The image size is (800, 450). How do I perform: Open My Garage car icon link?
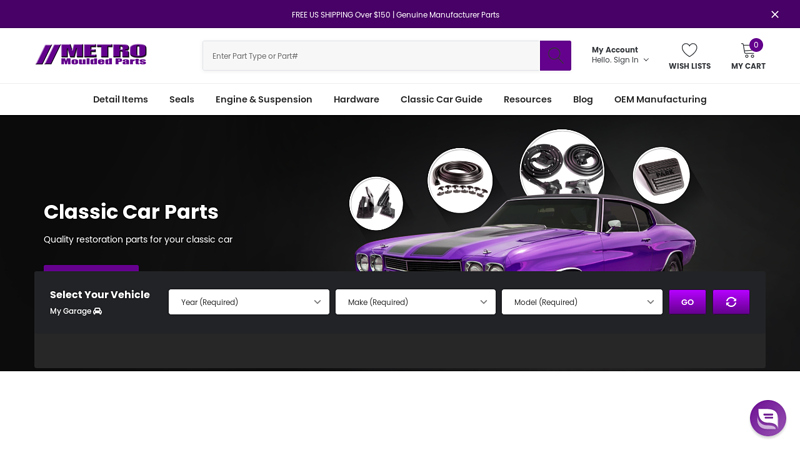[x=97, y=311]
